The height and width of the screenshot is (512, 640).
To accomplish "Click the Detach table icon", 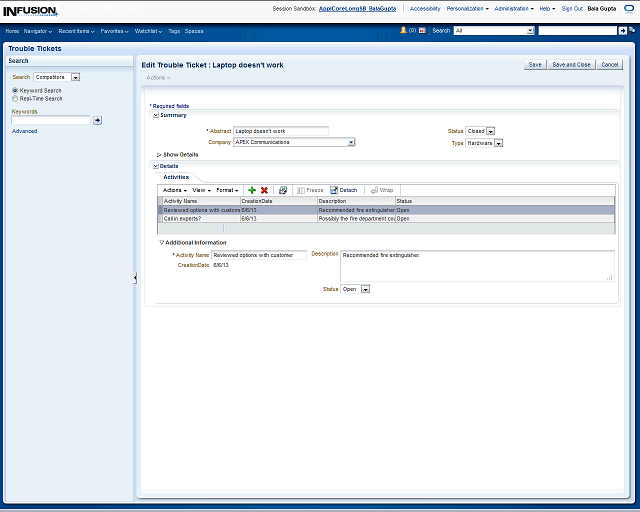I will tap(343, 190).
